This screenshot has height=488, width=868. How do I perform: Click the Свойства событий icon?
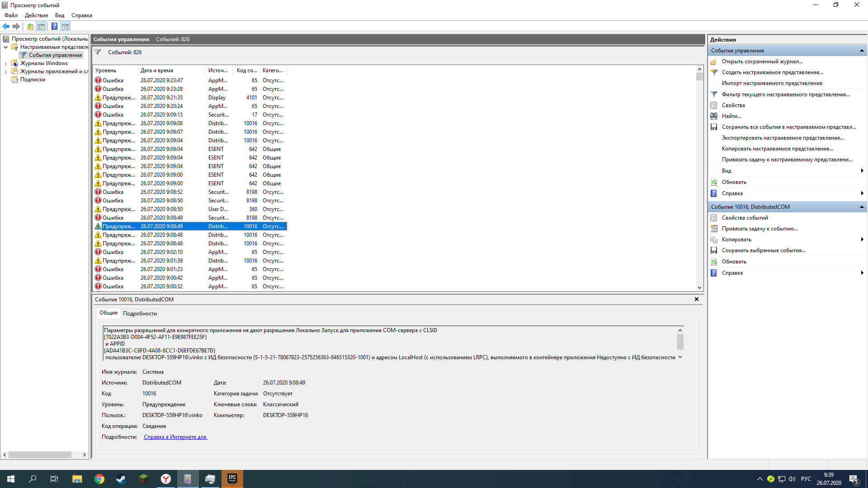(714, 218)
